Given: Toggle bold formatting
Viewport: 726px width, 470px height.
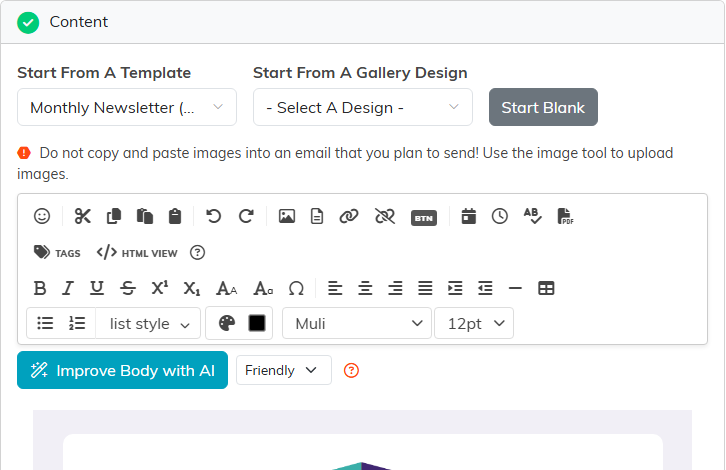Looking at the screenshot, I should click(x=40, y=288).
